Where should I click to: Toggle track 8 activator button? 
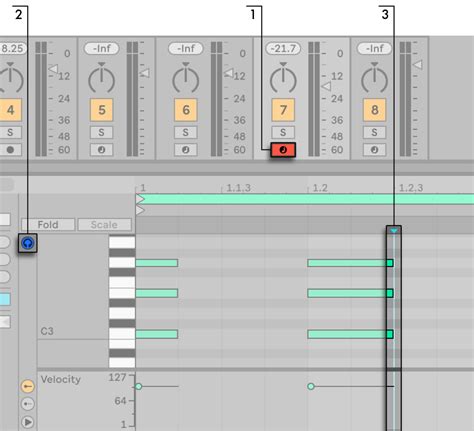374,110
